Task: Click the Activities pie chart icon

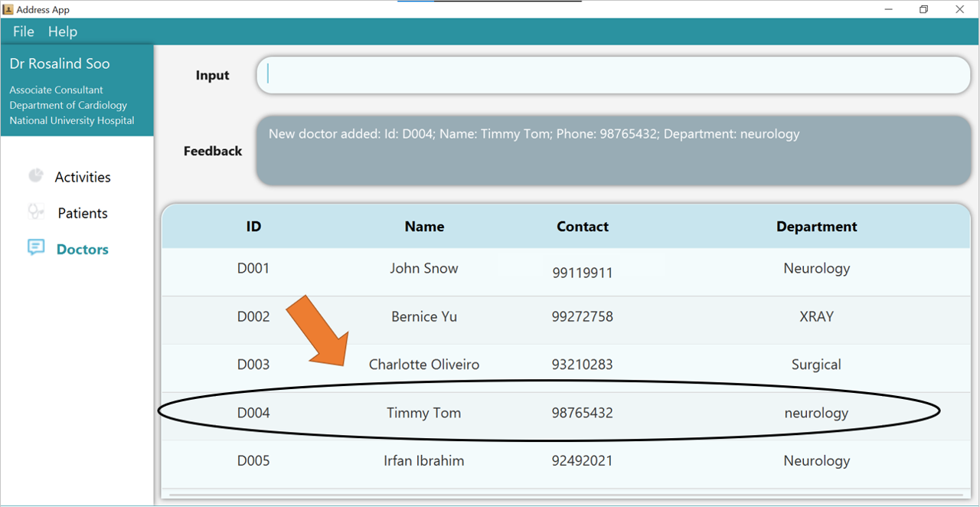Action: pyautogui.click(x=36, y=176)
